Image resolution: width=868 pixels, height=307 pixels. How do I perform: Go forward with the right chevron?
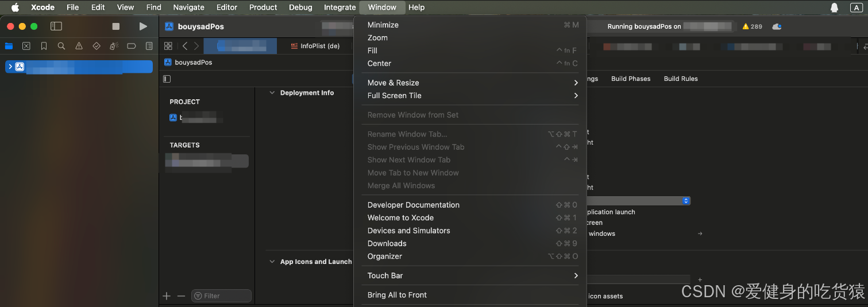coord(196,46)
